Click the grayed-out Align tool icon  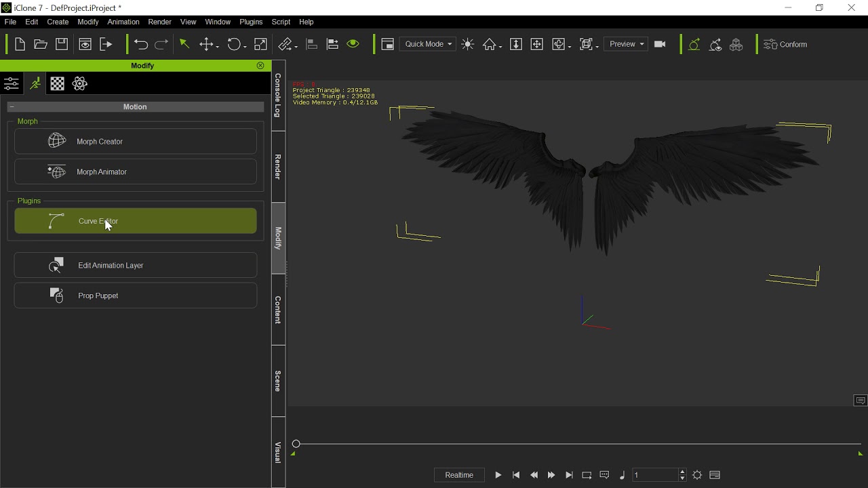point(312,44)
